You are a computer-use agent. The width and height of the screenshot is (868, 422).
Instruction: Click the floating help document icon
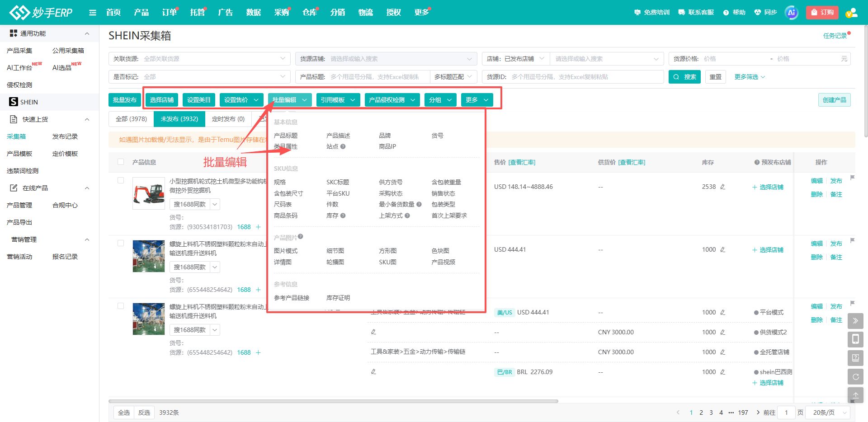pos(855,358)
